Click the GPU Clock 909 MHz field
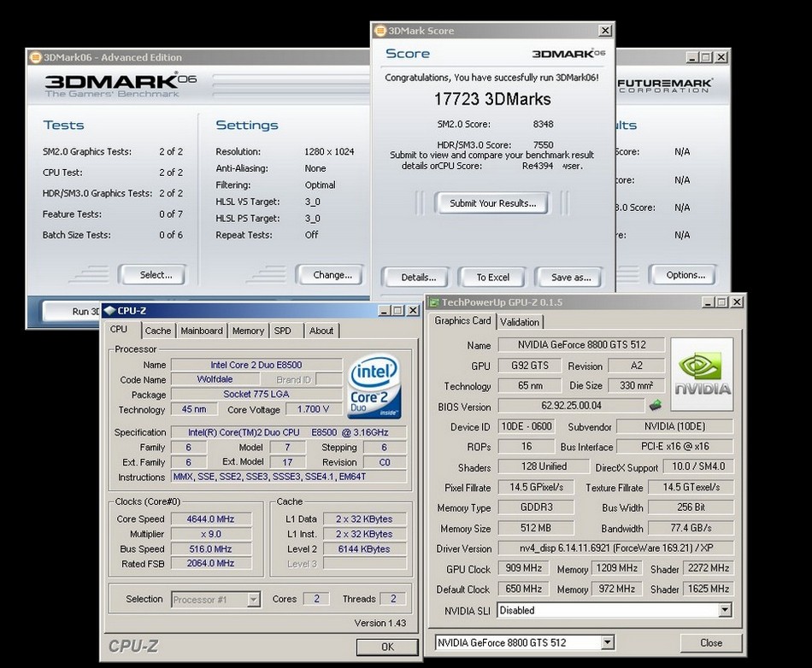Viewport: 812px width, 668px height. [x=523, y=568]
